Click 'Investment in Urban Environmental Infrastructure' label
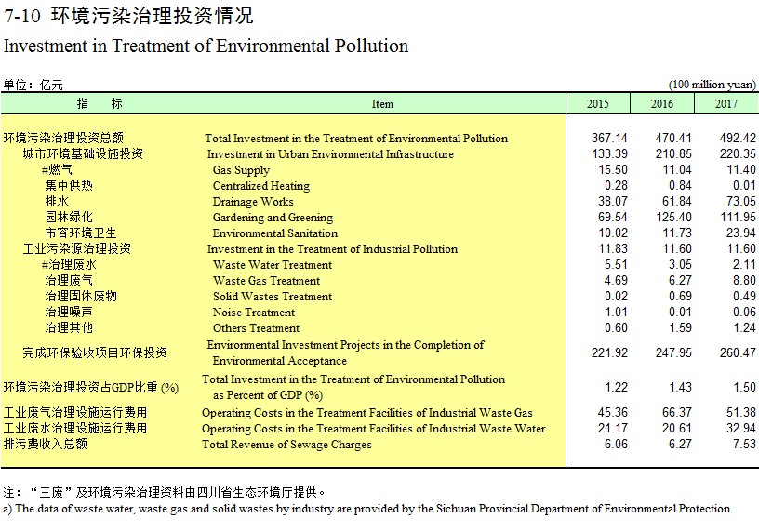 click(x=330, y=154)
